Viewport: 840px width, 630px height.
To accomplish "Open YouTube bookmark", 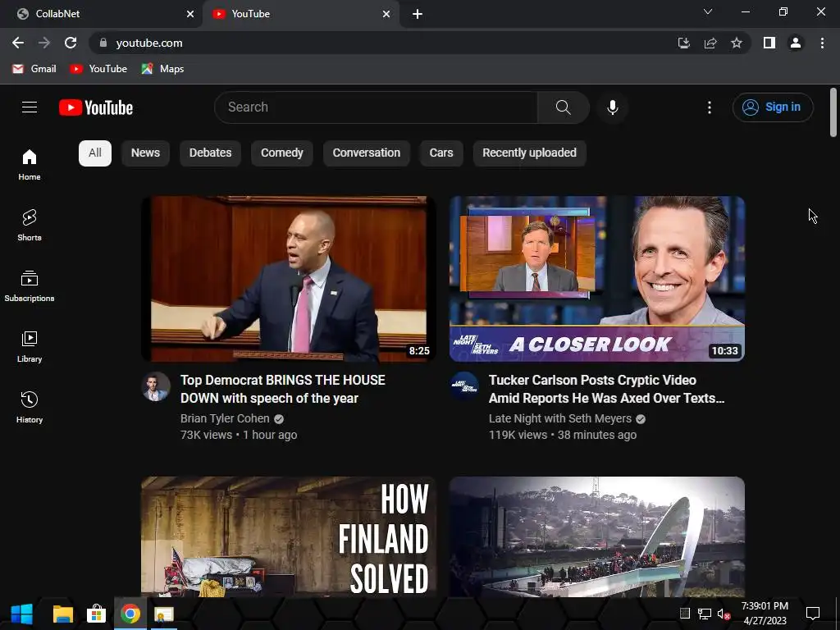I will [98, 69].
